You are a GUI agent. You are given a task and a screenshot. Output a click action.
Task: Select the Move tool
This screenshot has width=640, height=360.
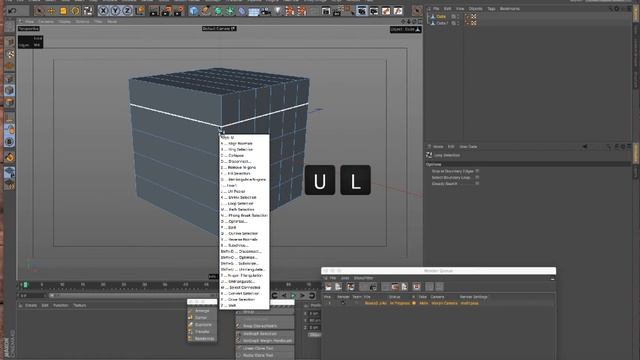click(51, 11)
